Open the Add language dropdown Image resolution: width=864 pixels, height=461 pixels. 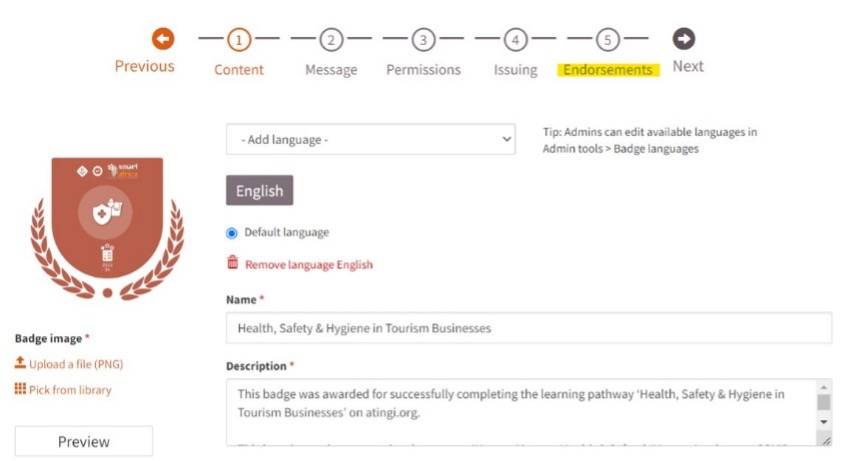371,139
